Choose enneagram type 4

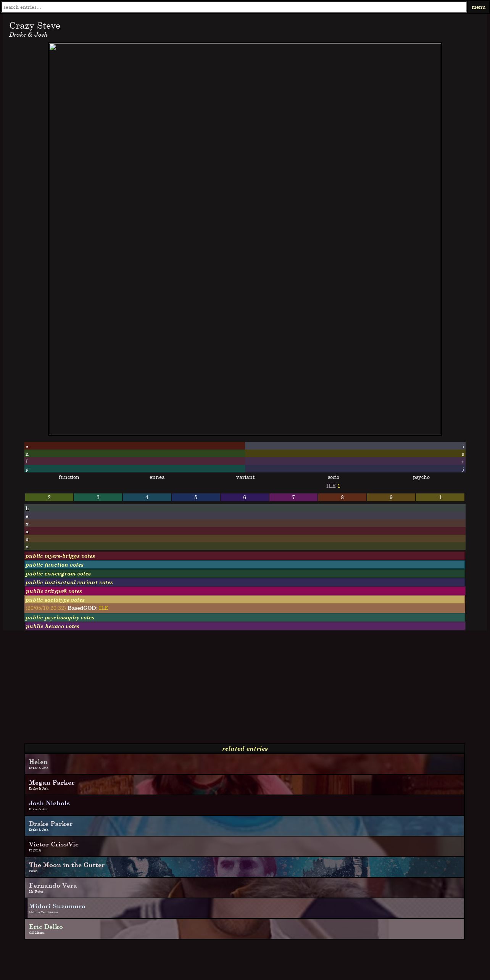[x=147, y=497]
